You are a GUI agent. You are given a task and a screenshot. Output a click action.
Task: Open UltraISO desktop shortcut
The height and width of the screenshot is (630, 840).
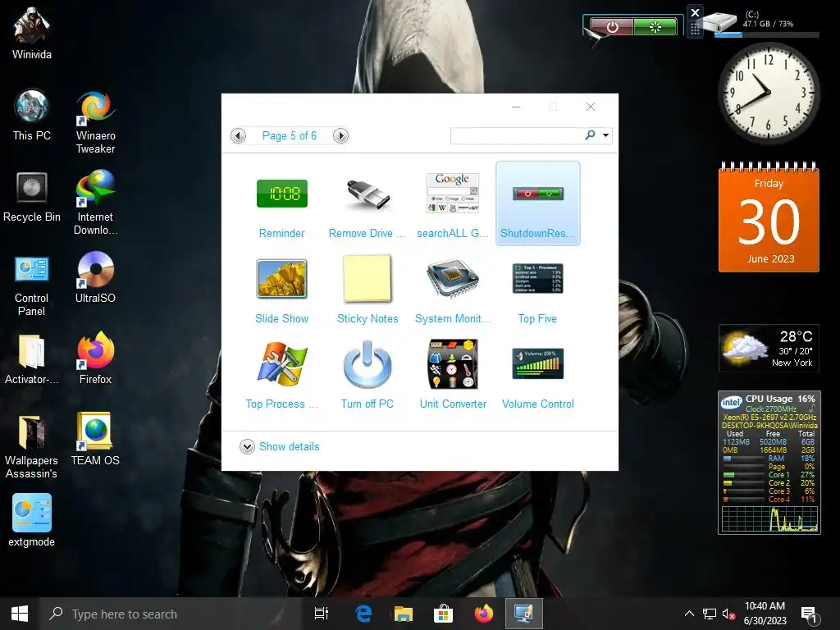[95, 277]
